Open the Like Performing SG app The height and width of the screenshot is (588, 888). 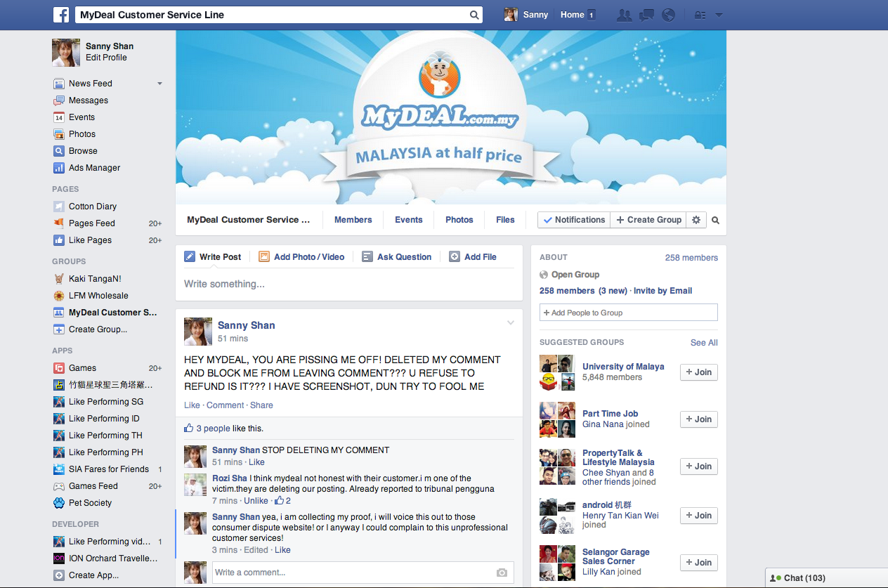pos(105,402)
